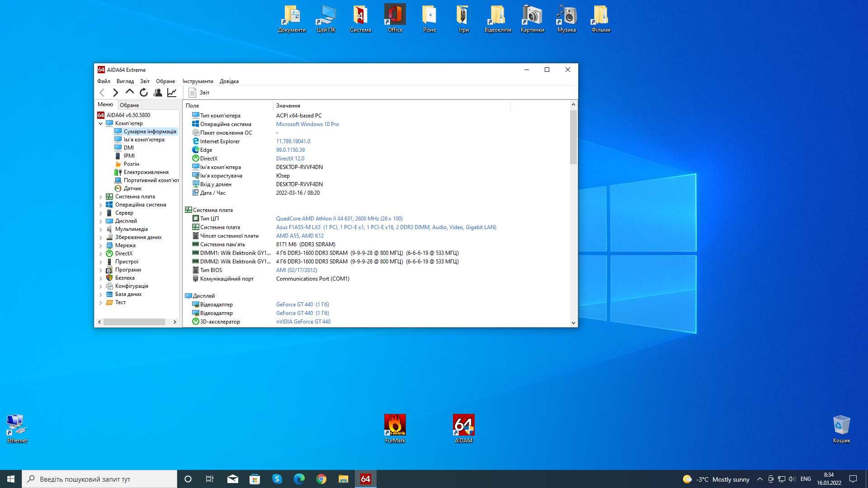Viewport: 868px width, 488px height.
Task: Open the Ігри desktop folder
Action: 463,19
